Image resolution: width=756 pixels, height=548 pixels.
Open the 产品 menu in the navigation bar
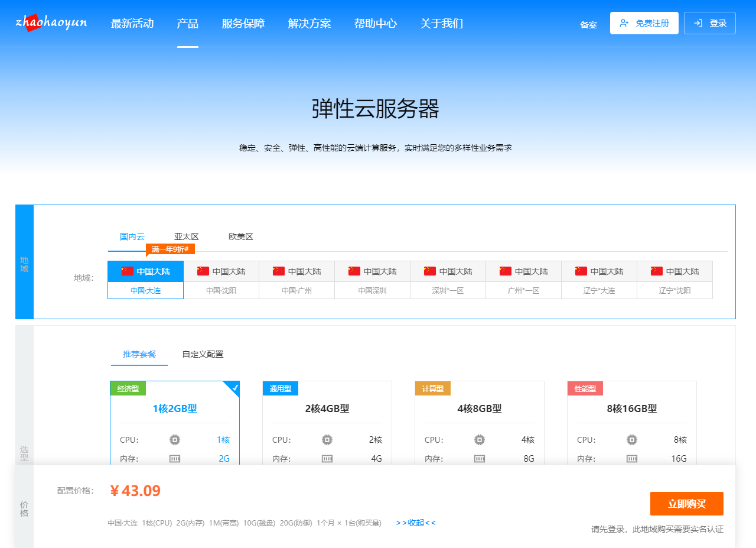click(x=188, y=24)
